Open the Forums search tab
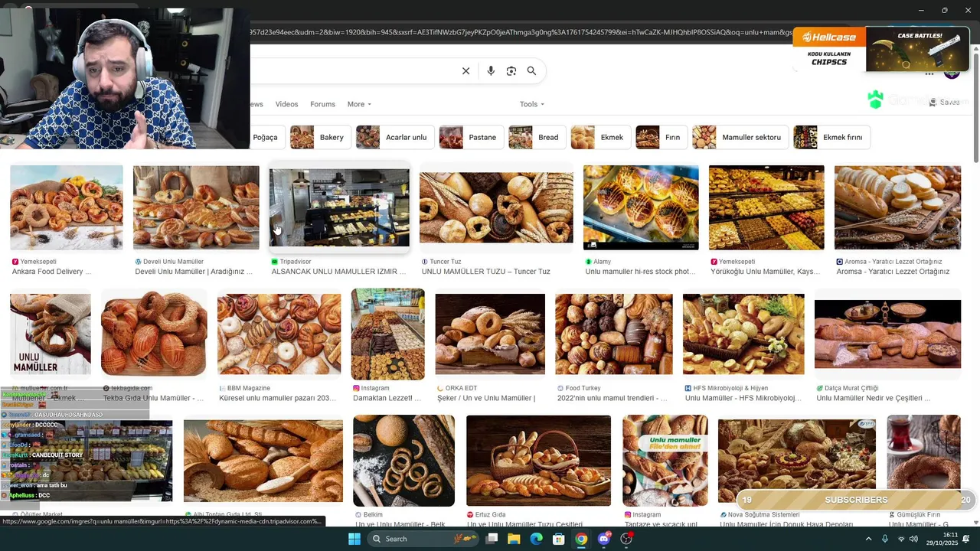The image size is (980, 551). pyautogui.click(x=322, y=104)
